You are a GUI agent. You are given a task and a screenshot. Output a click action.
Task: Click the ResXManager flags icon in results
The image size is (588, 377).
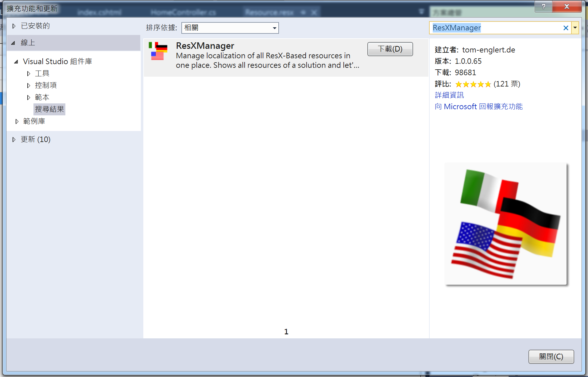pos(158,51)
